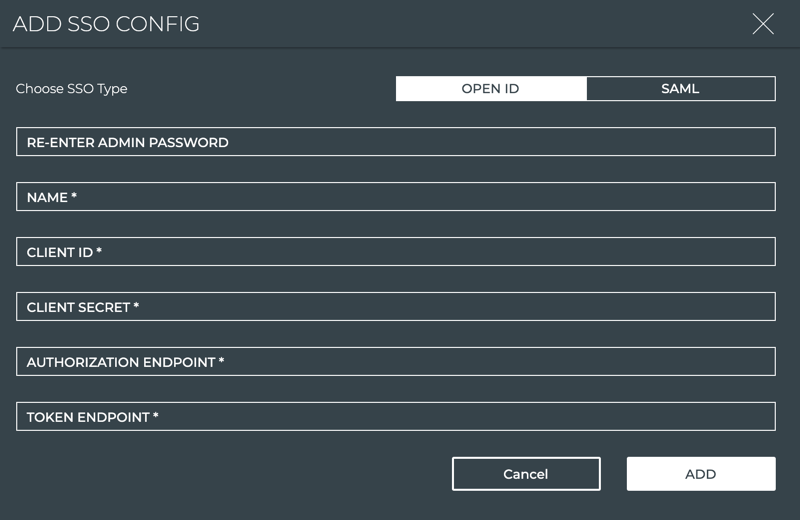Select the OPEN ID SSO type

(490, 89)
